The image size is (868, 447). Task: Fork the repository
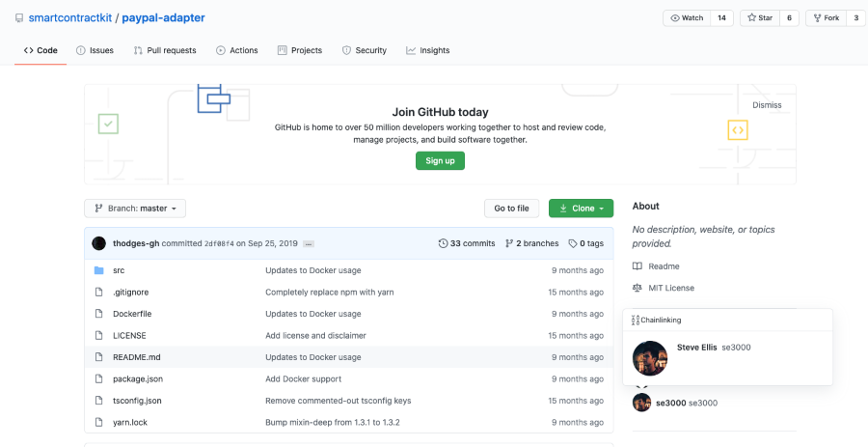[826, 17]
